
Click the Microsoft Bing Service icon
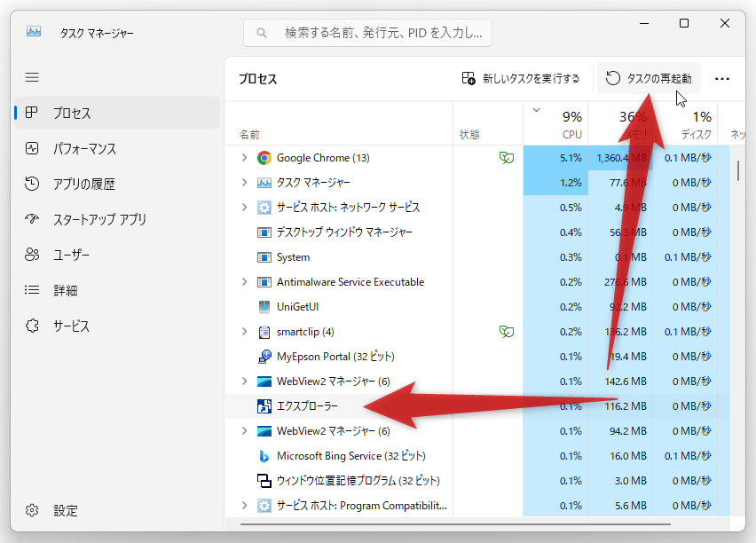click(264, 456)
